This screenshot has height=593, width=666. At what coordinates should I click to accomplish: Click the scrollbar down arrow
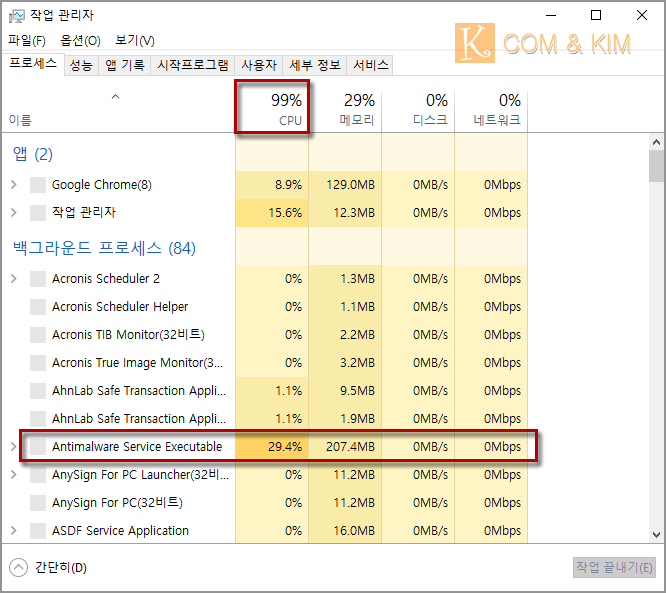tap(657, 535)
